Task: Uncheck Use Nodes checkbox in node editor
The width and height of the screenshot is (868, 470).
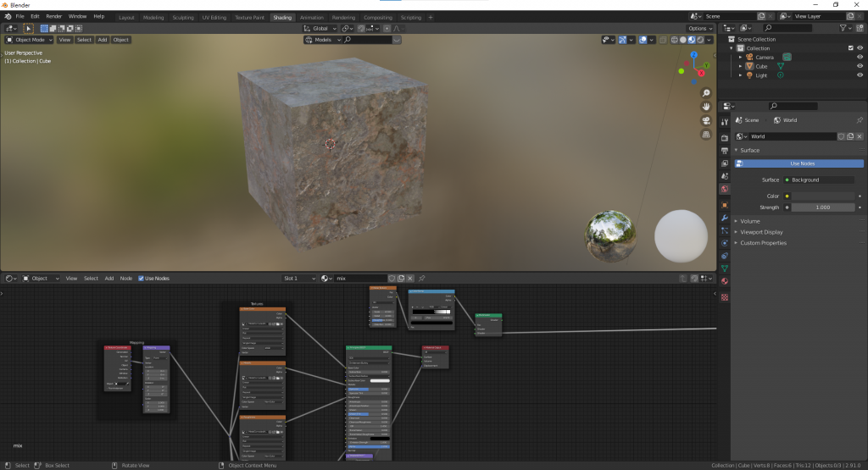Action: tap(142, 278)
